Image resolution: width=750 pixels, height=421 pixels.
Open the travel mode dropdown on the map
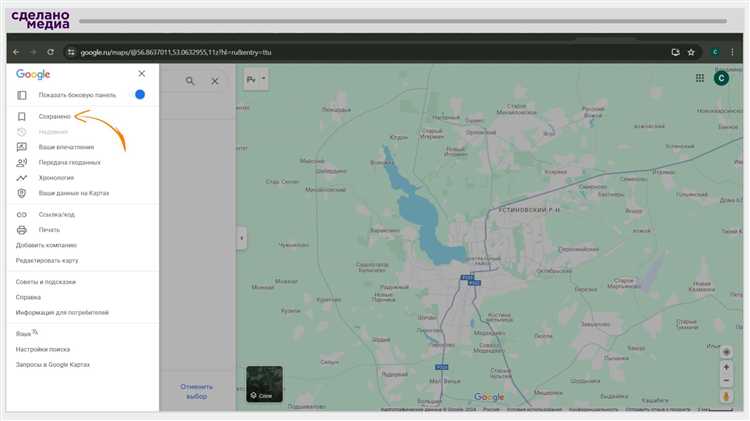tap(256, 79)
